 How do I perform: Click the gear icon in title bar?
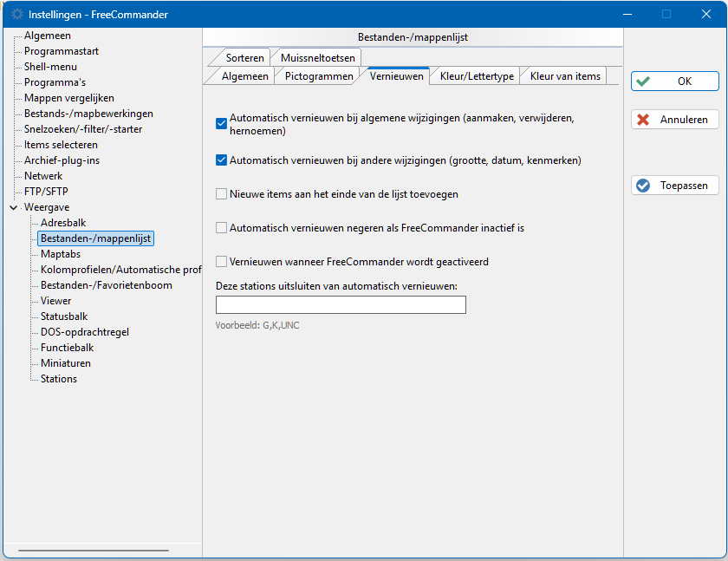point(16,14)
